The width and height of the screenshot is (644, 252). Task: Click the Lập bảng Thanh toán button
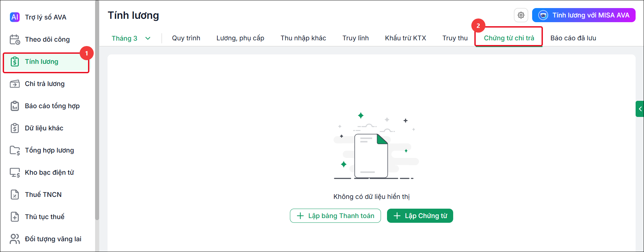(335, 216)
